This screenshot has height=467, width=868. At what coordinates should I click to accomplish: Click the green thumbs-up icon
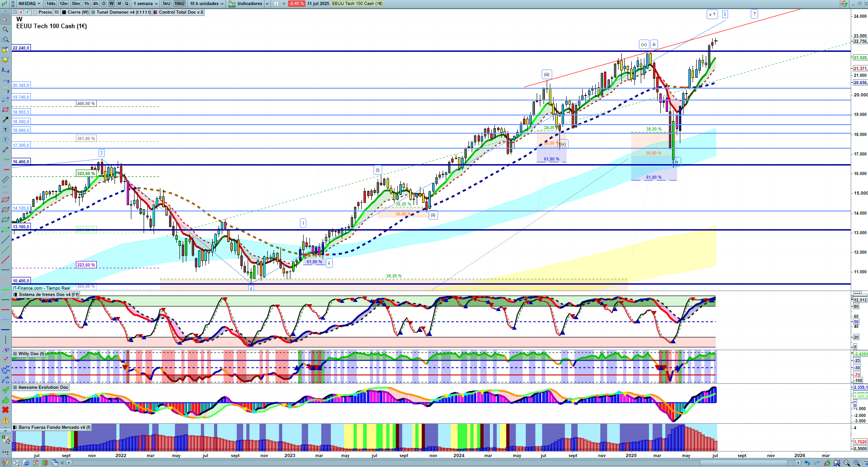(5, 400)
